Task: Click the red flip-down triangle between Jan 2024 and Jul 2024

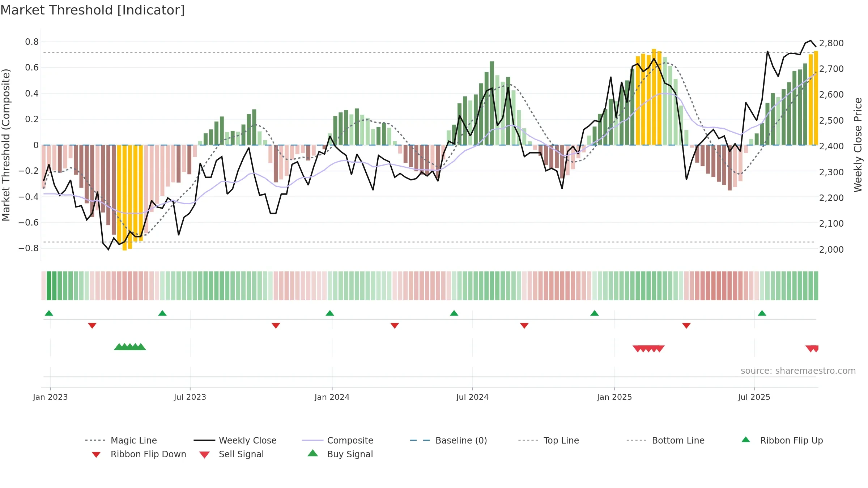Action: [395, 326]
